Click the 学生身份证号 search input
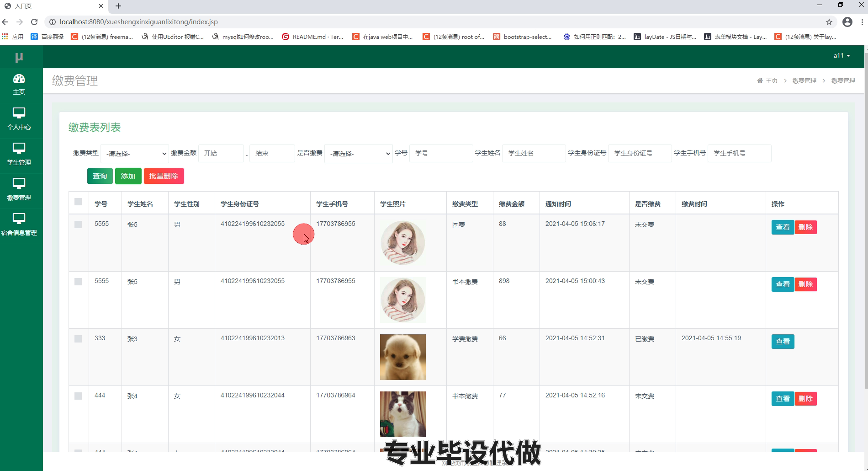The width and height of the screenshot is (868, 471). (x=640, y=153)
